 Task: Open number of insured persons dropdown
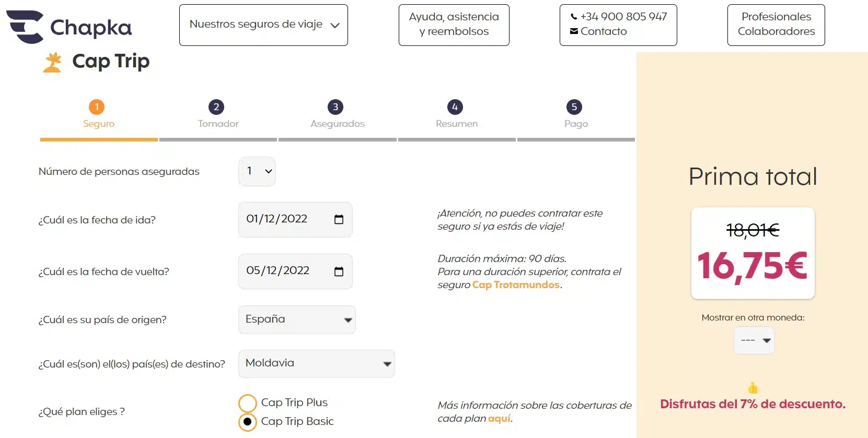[x=257, y=171]
